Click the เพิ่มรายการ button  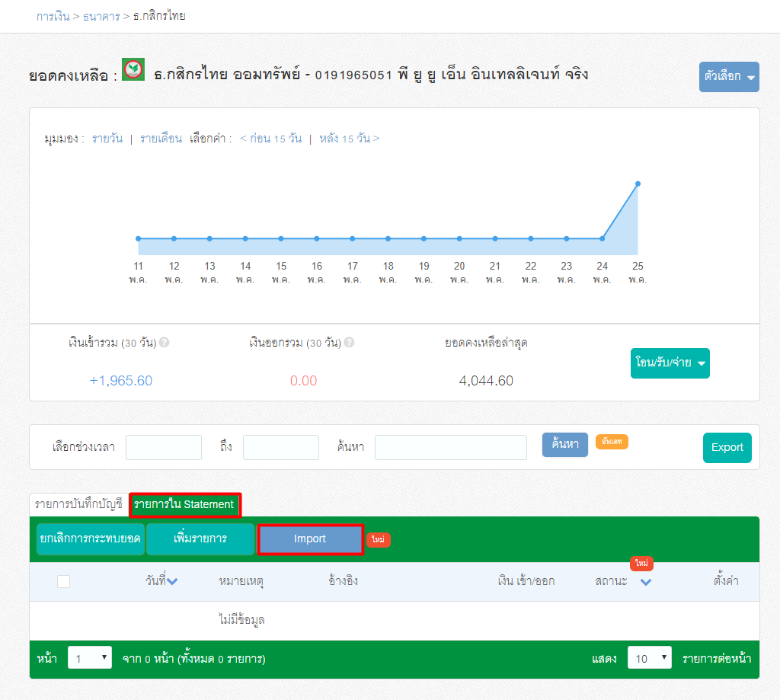(200, 539)
